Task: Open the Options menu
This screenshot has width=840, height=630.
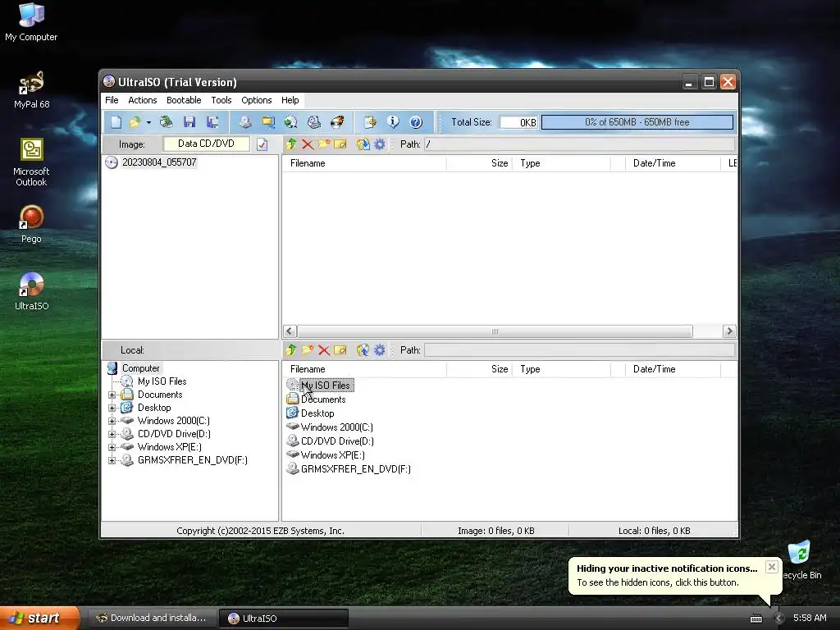Action: (257, 100)
